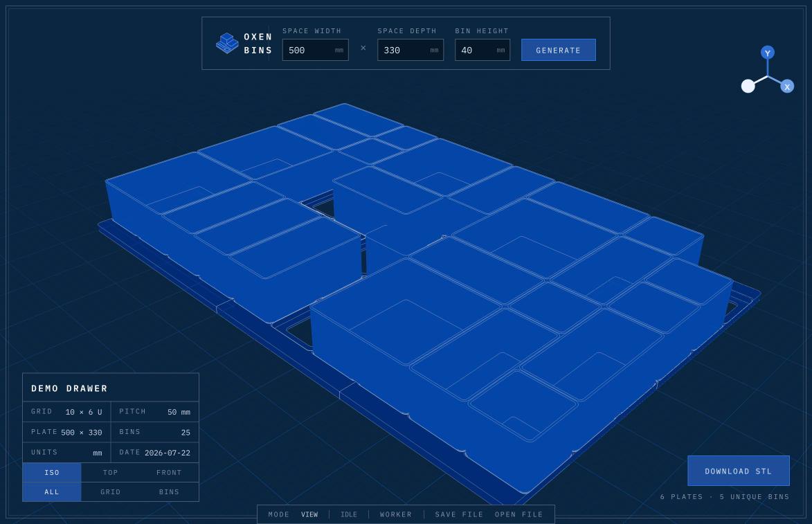Show only GRID plates
The width and height of the screenshot is (812, 524).
point(110,492)
